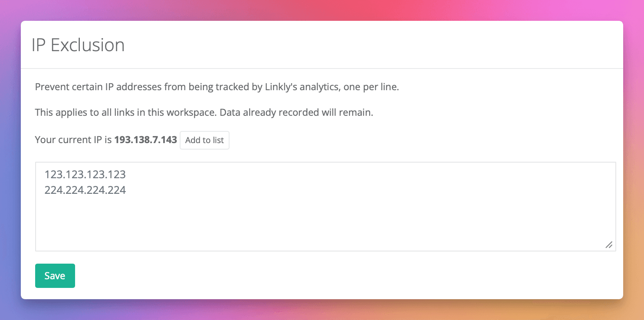Place cursor on the 224.224.224.224 line
The width and height of the screenshot is (644, 320).
pos(85,190)
